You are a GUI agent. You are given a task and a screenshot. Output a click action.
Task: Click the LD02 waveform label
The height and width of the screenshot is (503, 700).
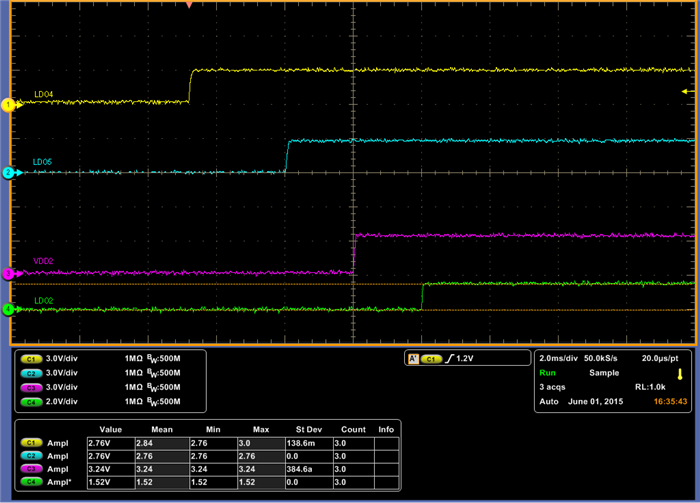[x=44, y=300]
